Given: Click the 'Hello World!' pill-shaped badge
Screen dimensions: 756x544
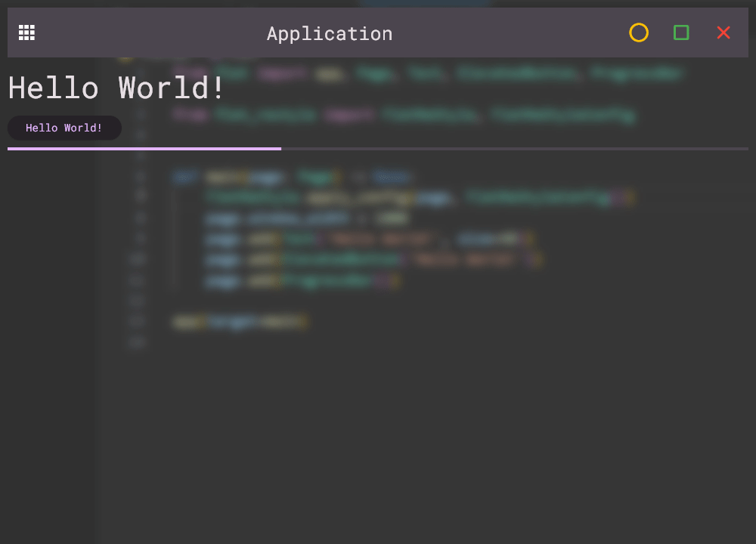Looking at the screenshot, I should (64, 128).
